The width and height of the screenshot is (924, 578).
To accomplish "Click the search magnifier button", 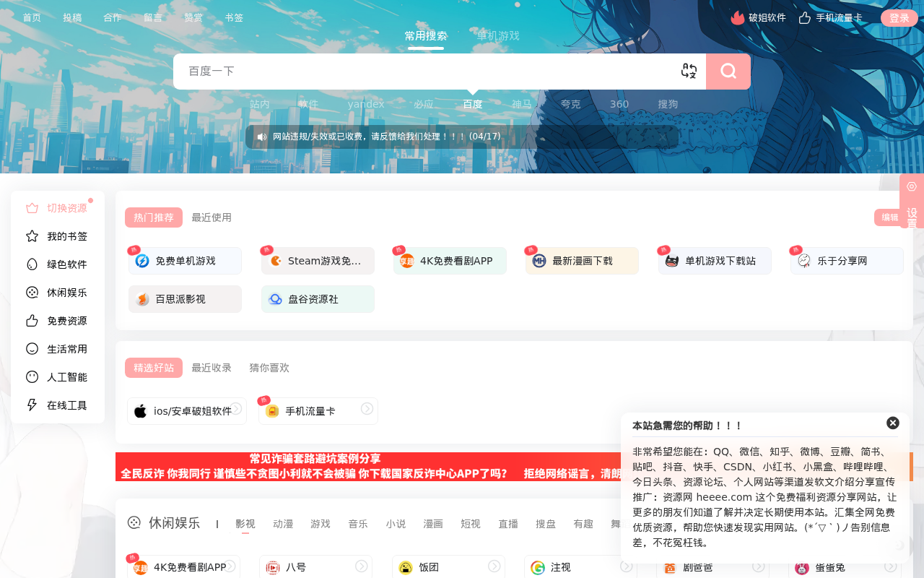I will point(728,71).
